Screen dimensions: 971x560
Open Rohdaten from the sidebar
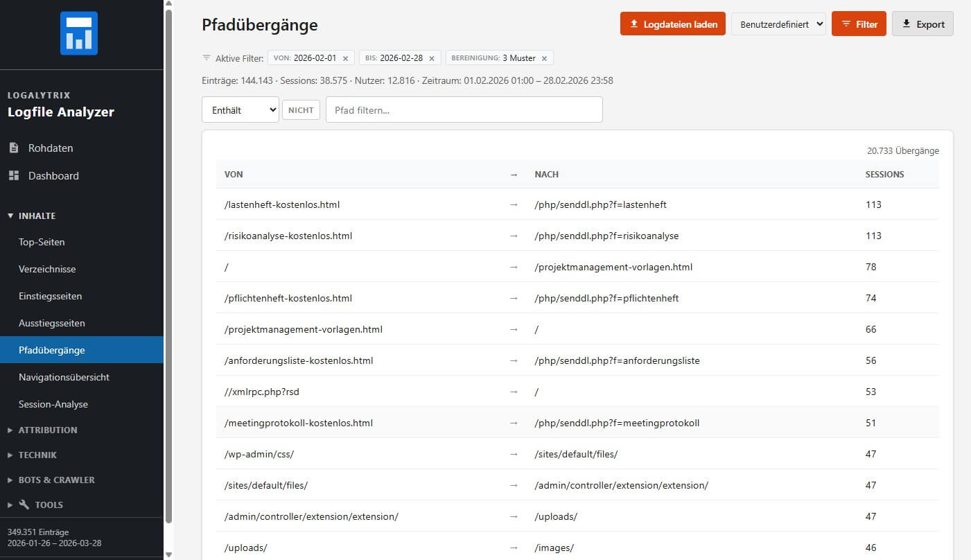pos(50,148)
